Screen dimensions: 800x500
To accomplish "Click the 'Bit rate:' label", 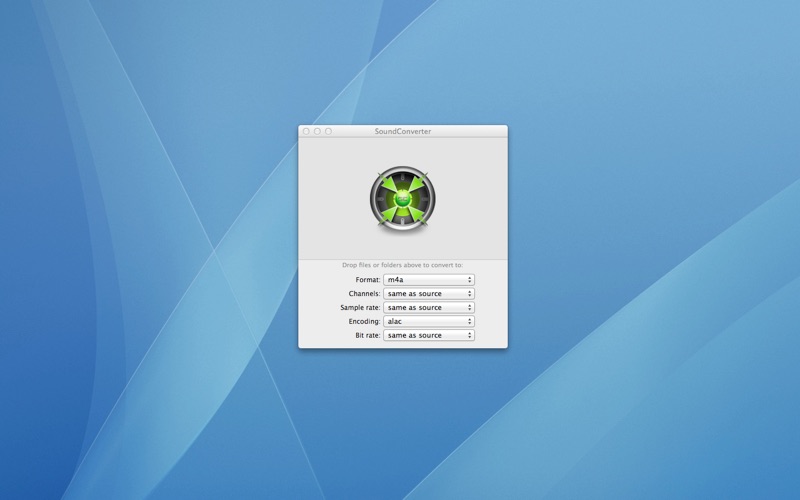I will tap(367, 336).
